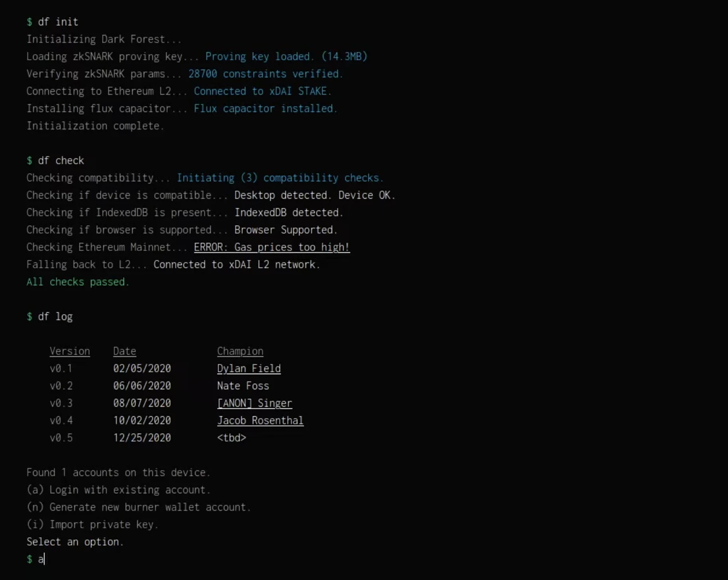Click 'Connected to xDAI STAKE' status text
The width and height of the screenshot is (728, 580).
(262, 91)
